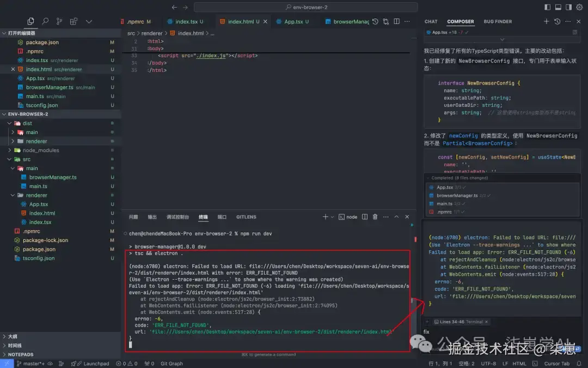Expand the 时间线 timeline section
Image resolution: width=588 pixels, height=368 pixels.
12,346
